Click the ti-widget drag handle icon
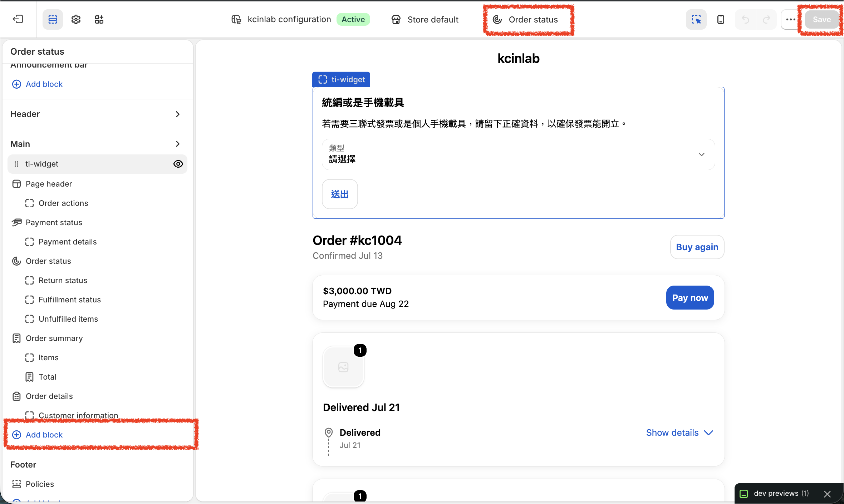Screen dimensions: 844x504 tap(16, 164)
